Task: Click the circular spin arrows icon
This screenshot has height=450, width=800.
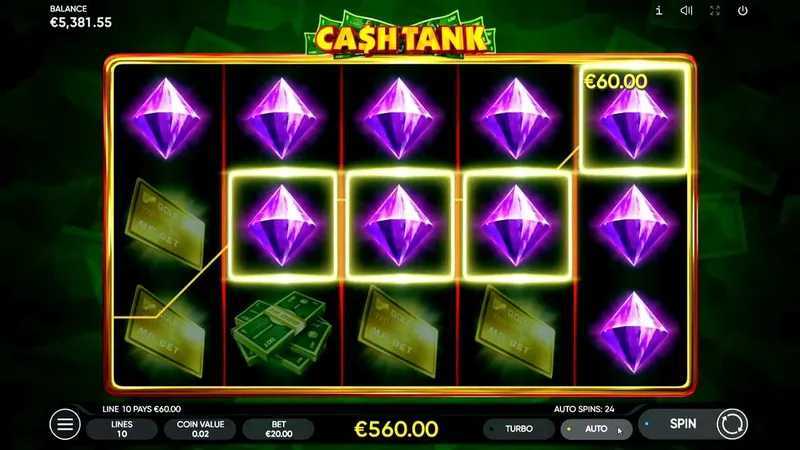Action: pos(732,424)
